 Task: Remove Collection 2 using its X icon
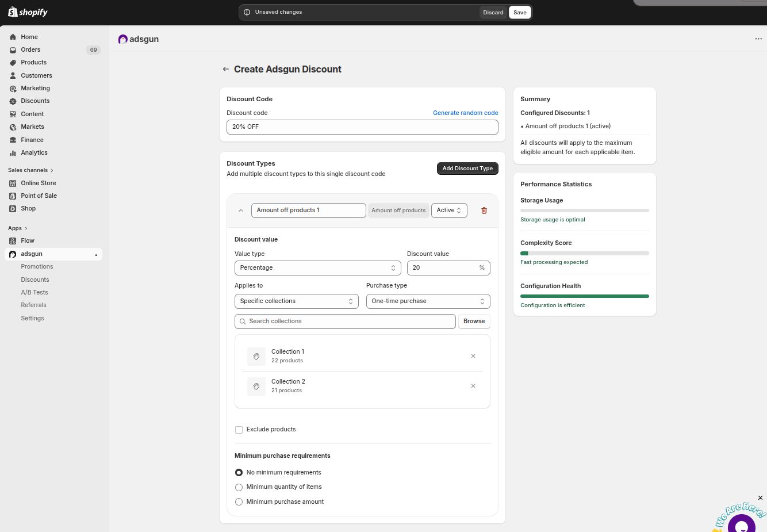click(x=473, y=386)
